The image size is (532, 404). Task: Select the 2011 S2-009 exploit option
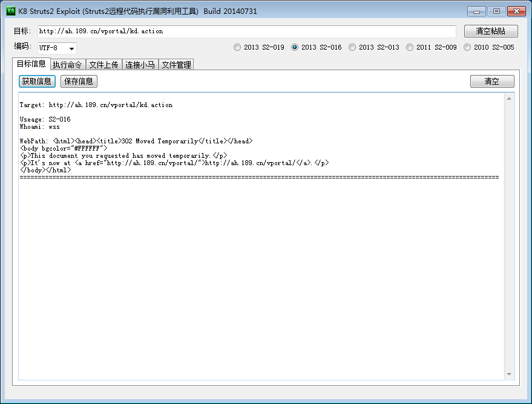pyautogui.click(x=432, y=47)
